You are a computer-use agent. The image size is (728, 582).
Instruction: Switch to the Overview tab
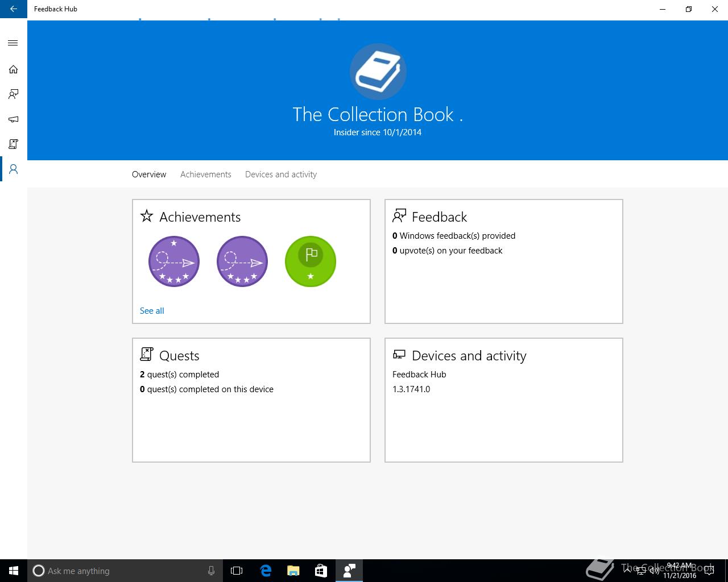point(149,174)
